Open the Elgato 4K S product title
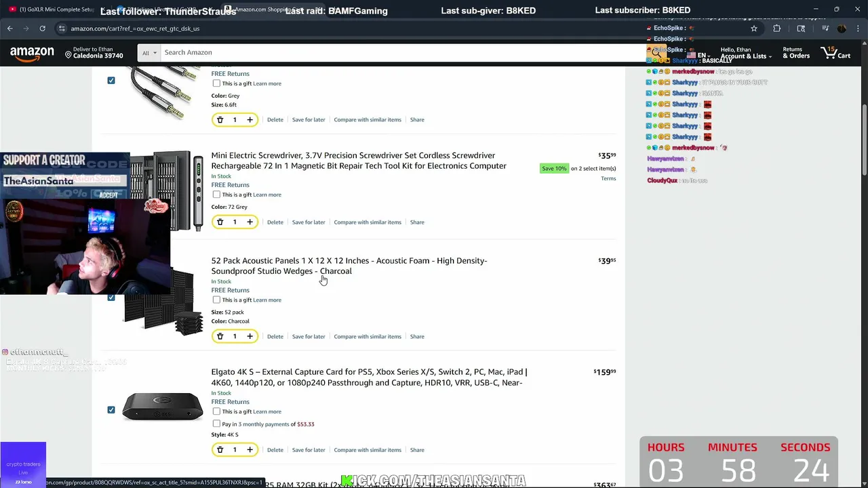Screen dimensions: 868x488 click(x=369, y=378)
